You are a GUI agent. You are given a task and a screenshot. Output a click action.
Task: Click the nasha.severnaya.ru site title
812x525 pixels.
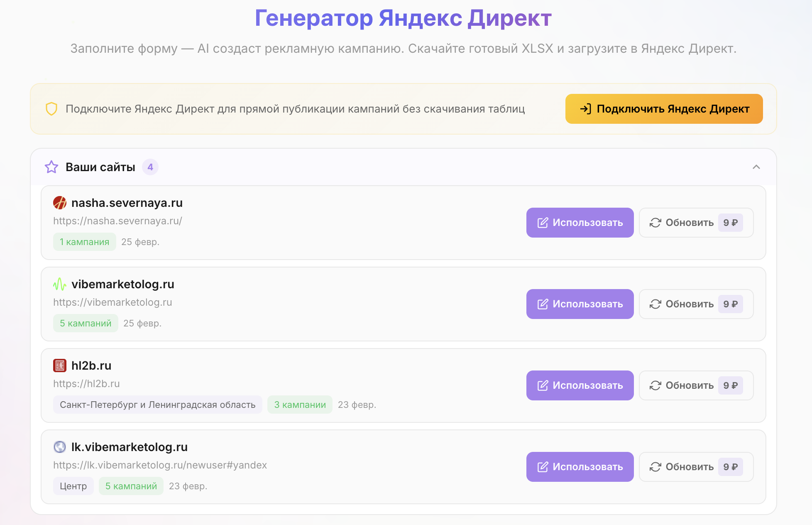pos(127,203)
